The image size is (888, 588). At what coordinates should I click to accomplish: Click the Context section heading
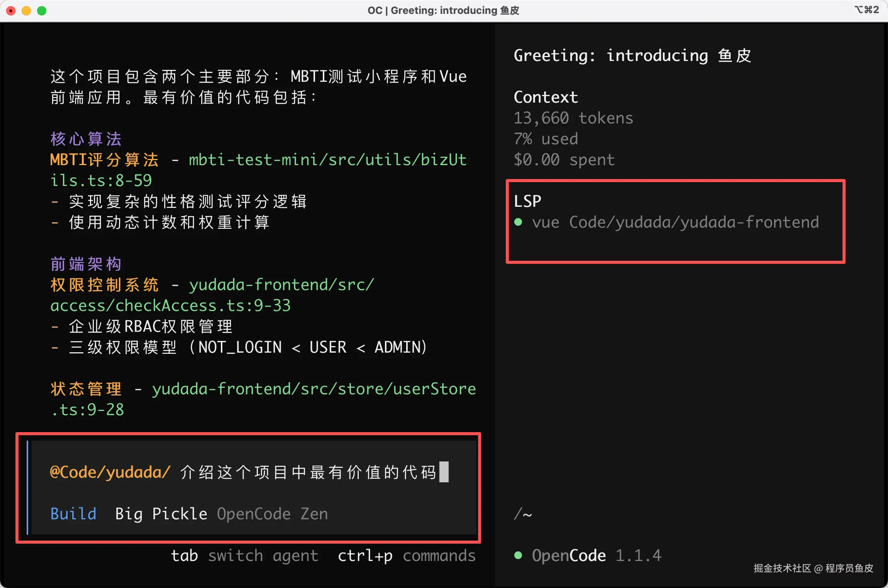[x=546, y=97]
